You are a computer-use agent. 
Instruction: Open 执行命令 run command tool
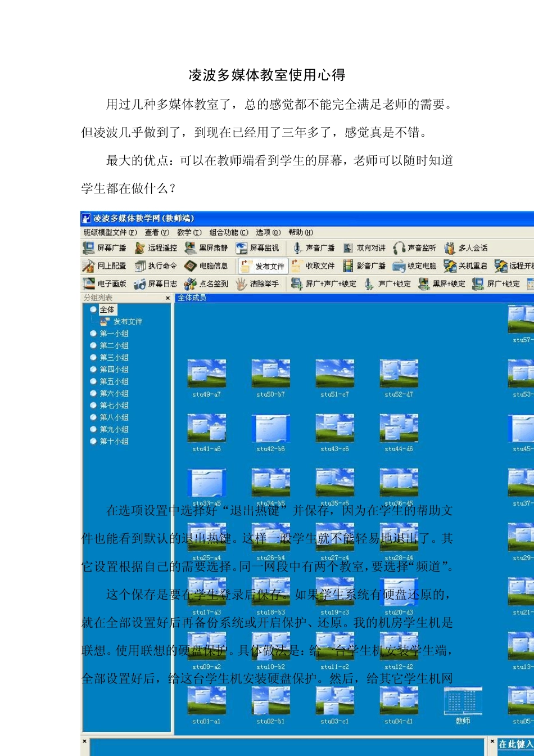point(156,266)
